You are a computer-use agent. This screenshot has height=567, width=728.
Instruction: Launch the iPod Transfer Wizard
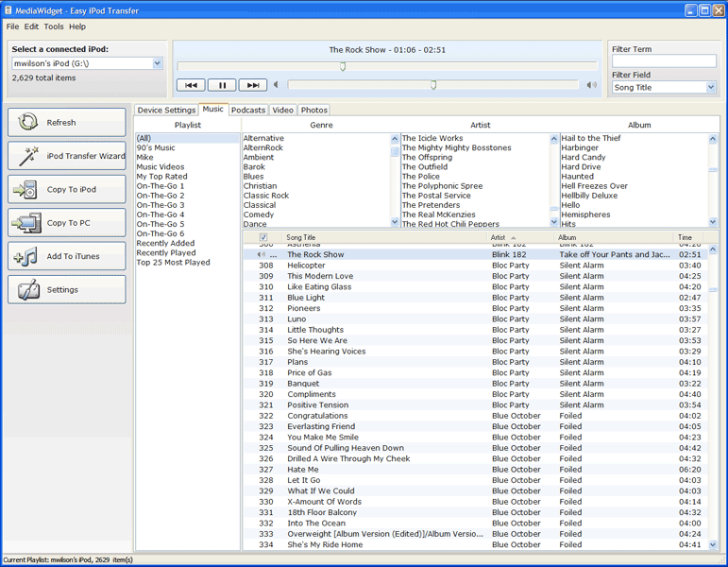tap(67, 156)
